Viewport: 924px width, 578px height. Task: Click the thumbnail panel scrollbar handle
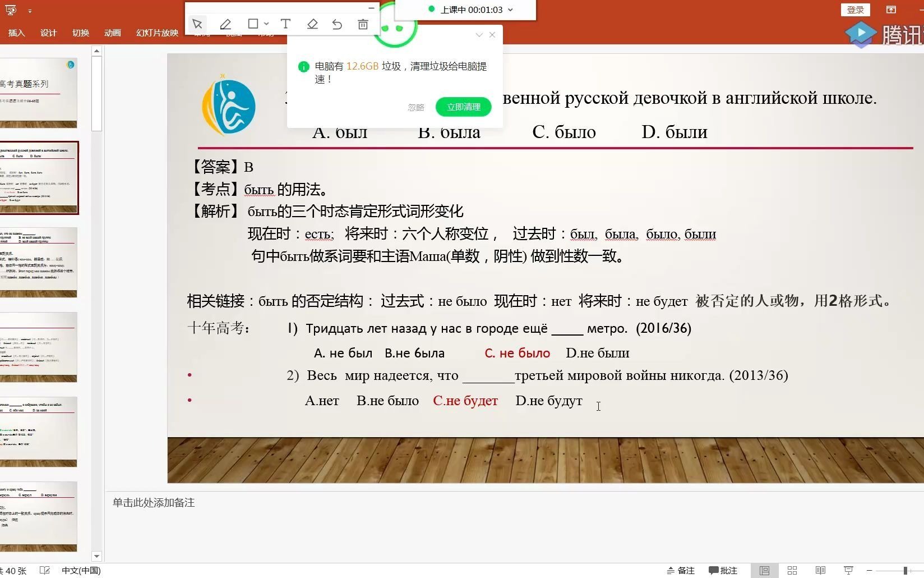(x=96, y=94)
